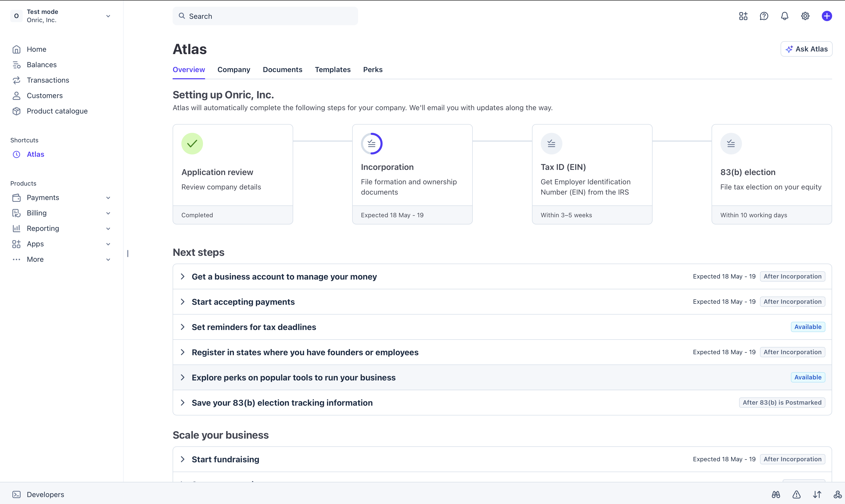Image resolution: width=845 pixels, height=504 pixels.
Task: Click in the Search field
Action: pos(265,16)
